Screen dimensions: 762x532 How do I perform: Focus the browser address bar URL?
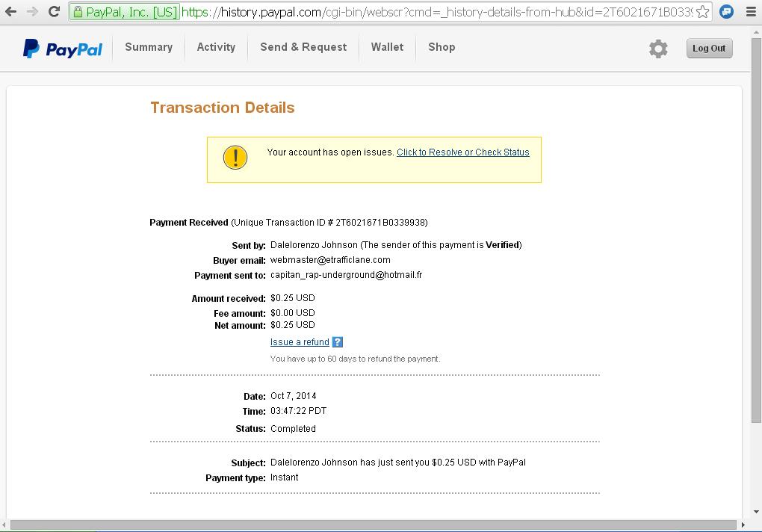pos(437,12)
